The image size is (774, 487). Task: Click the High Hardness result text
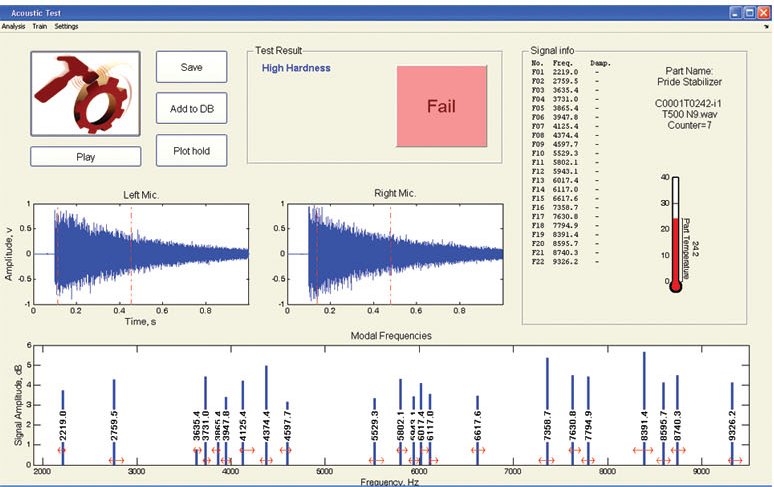tap(296, 68)
